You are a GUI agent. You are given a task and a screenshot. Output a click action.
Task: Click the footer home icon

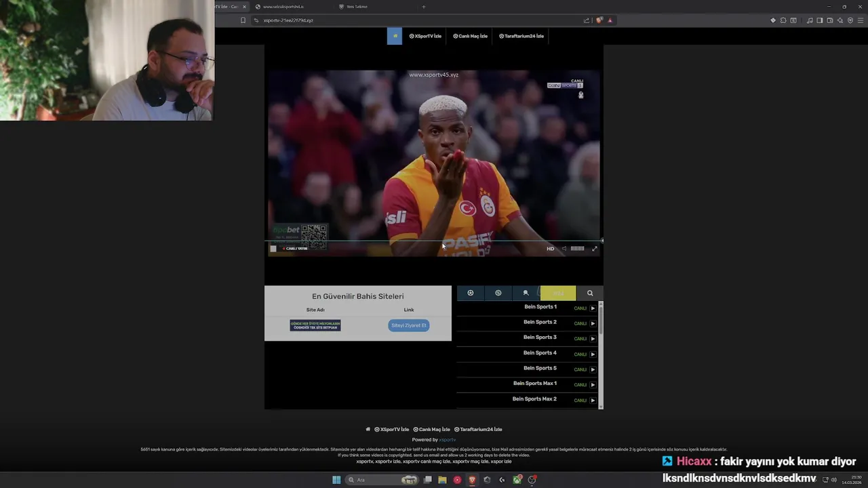[368, 429]
